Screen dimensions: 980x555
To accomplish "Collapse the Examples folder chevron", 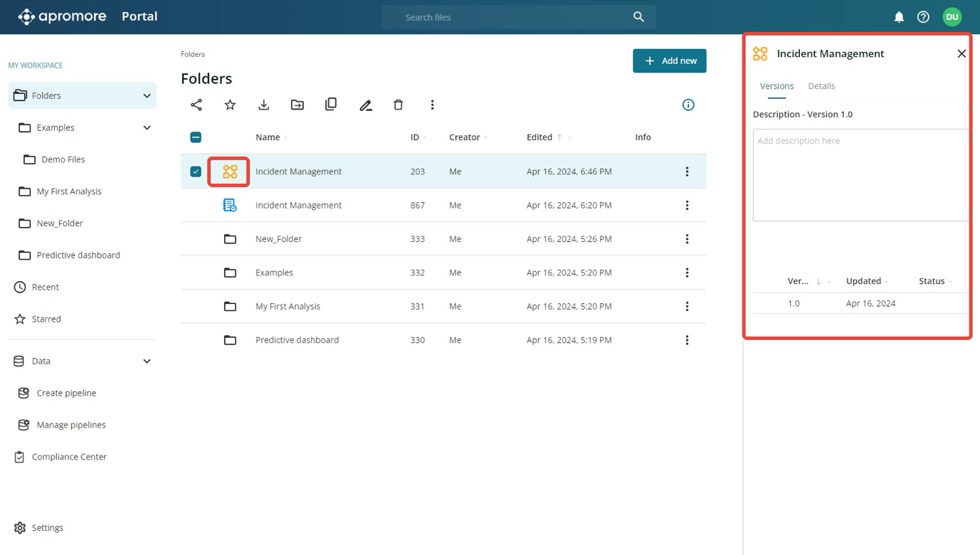I will pos(147,127).
